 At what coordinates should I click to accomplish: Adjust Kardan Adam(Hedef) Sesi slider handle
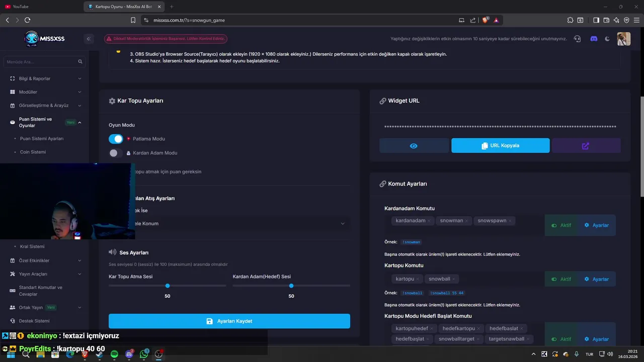[x=291, y=286]
